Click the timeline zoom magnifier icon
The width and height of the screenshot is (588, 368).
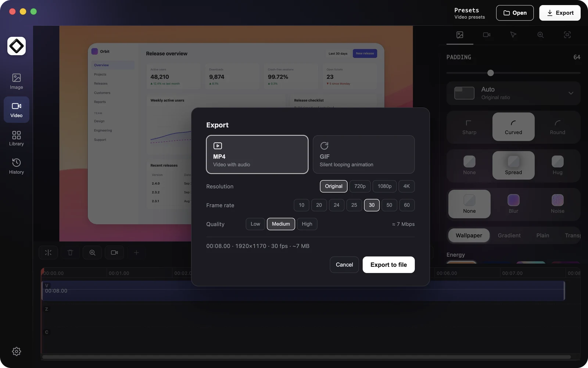click(92, 252)
